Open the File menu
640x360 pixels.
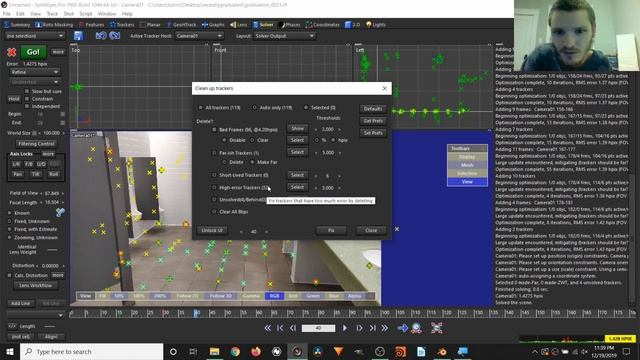click(7, 13)
